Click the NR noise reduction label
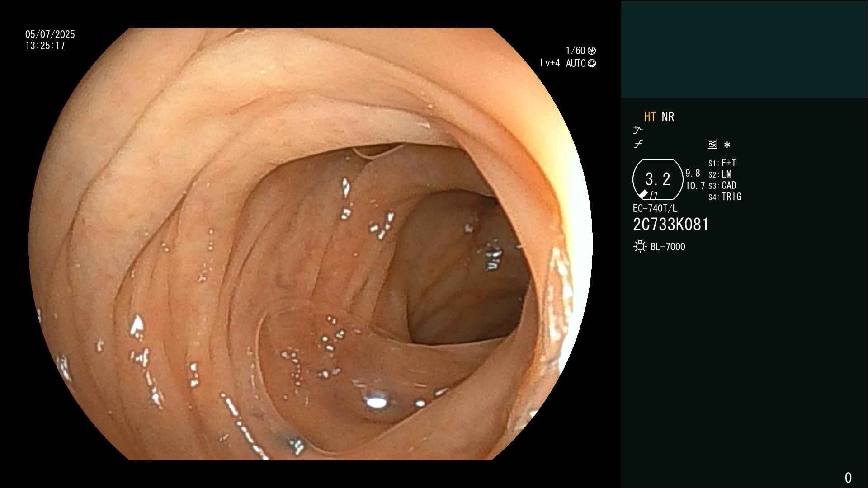The height and width of the screenshot is (488, 868). [x=668, y=117]
